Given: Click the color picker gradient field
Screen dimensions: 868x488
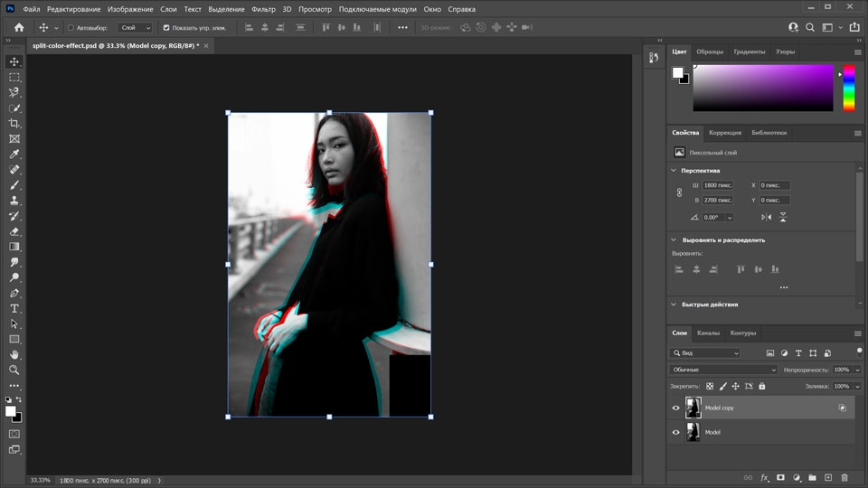Looking at the screenshot, I should pyautogui.click(x=762, y=88).
